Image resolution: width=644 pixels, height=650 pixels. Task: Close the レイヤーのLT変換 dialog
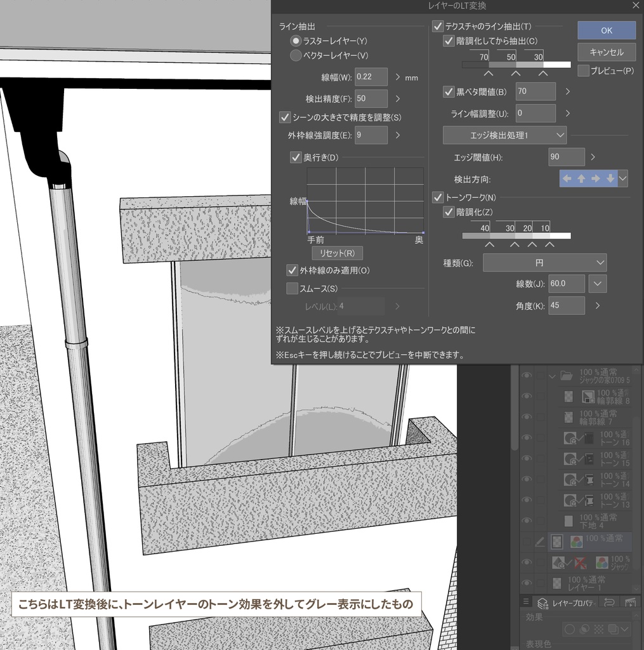pos(636,5)
